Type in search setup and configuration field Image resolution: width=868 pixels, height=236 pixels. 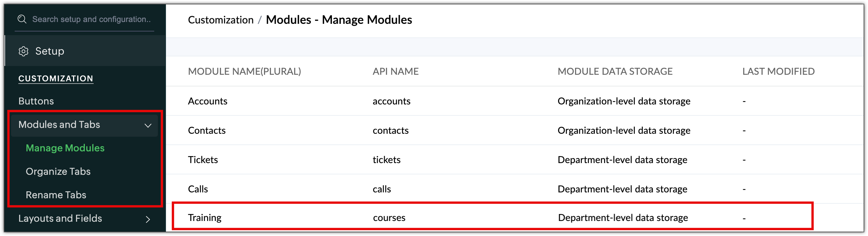(91, 19)
